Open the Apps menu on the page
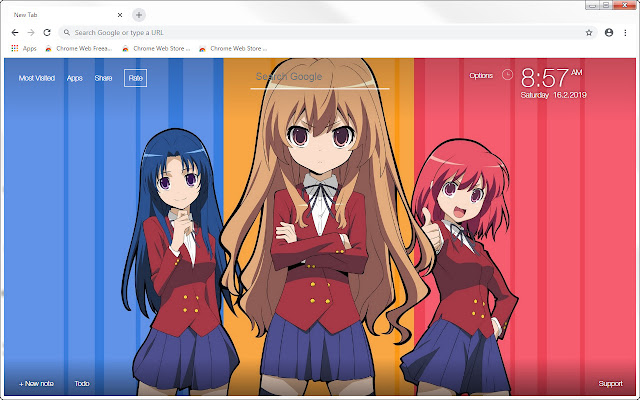The width and height of the screenshot is (640, 400). 75,78
